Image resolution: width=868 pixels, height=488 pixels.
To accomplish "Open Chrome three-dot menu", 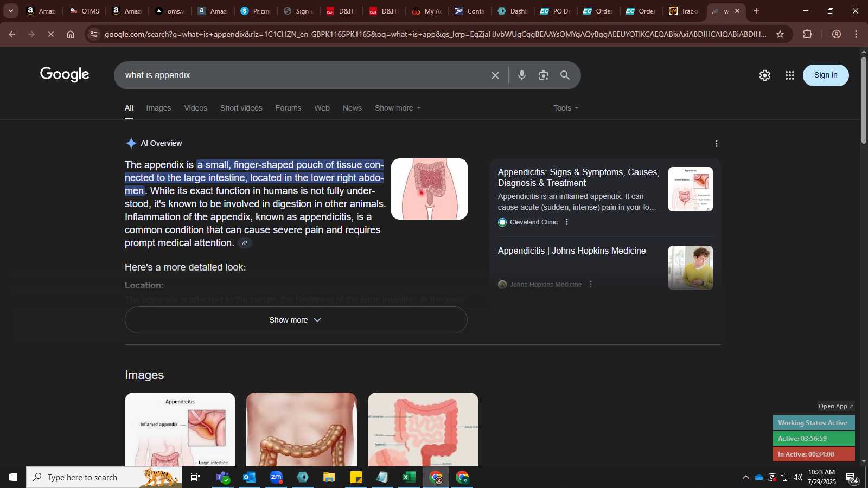I will [856, 34].
